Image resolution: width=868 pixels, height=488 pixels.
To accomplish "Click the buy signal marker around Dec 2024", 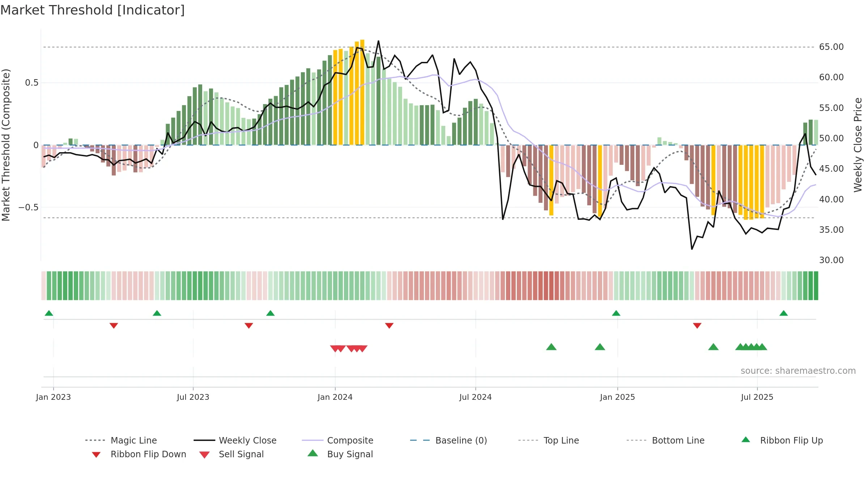I will tap(600, 347).
